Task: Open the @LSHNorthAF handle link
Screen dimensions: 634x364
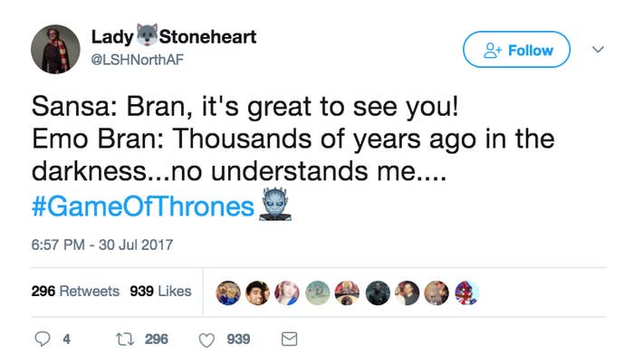Action: [138, 60]
